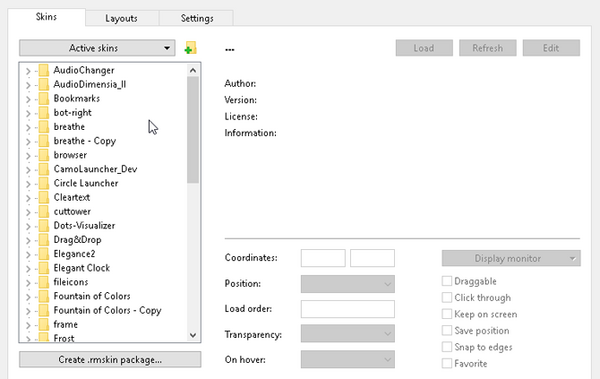The height and width of the screenshot is (379, 600).
Task: Select the fileicons folder icon
Action: click(x=44, y=282)
